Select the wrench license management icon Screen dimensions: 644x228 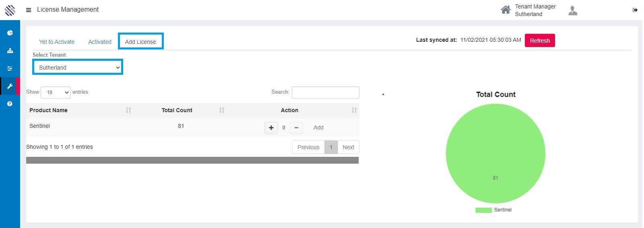pyautogui.click(x=10, y=86)
